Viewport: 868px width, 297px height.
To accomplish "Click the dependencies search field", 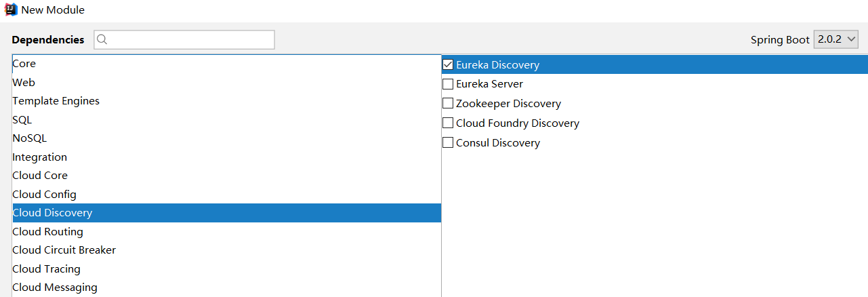I will coord(190,39).
